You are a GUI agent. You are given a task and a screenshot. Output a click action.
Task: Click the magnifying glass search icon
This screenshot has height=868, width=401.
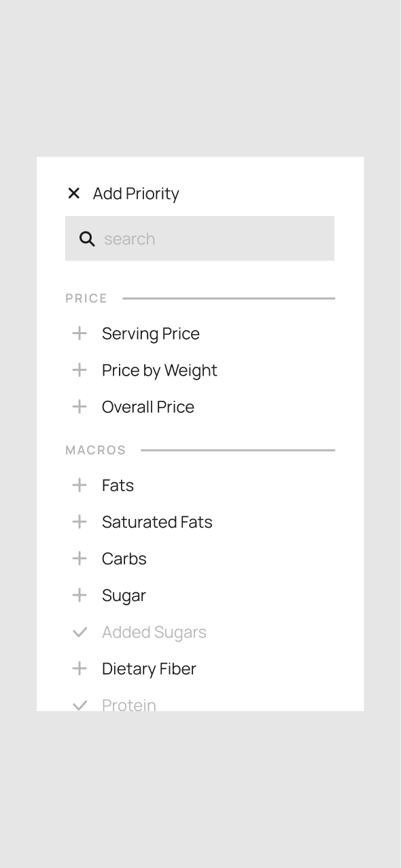pyautogui.click(x=87, y=239)
